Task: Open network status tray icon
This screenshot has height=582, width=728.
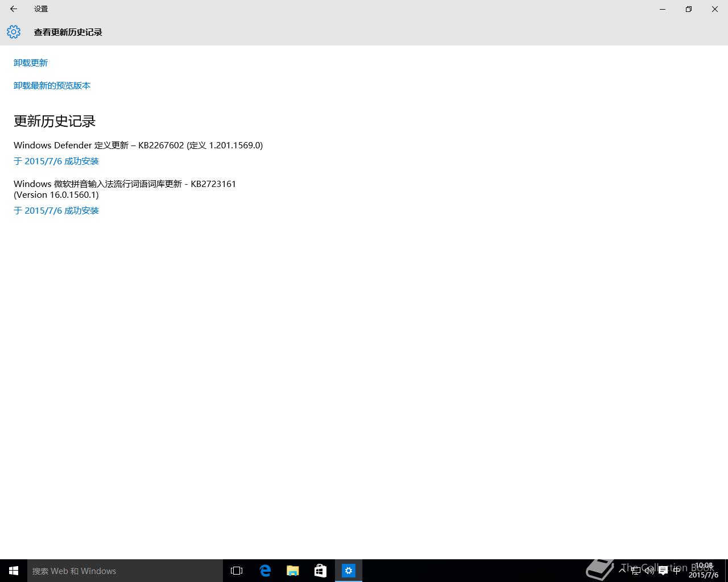Action: coord(636,571)
